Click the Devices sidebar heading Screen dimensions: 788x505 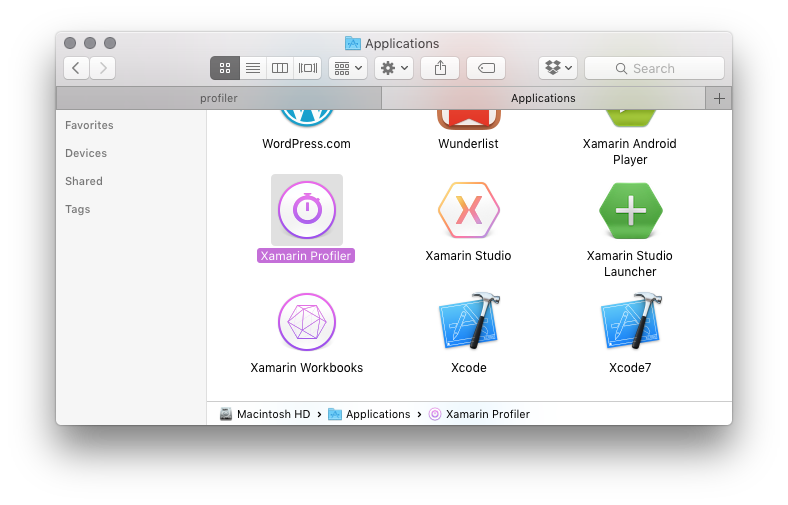tap(86, 153)
